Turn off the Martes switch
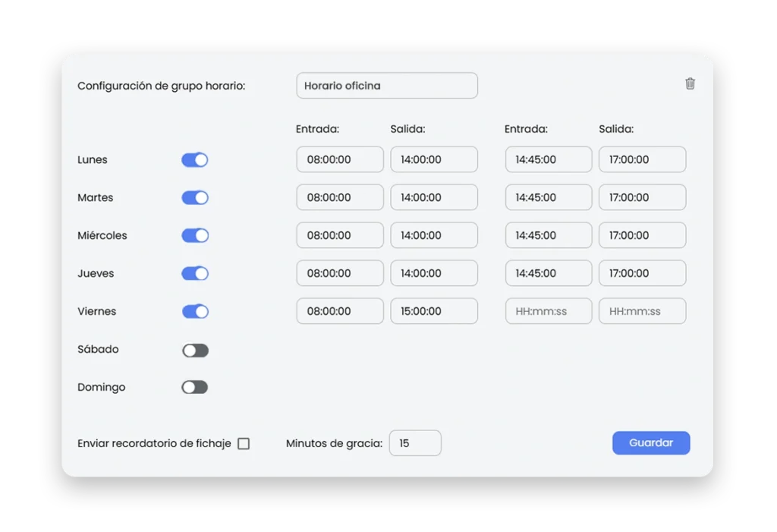The image size is (777, 532). (194, 198)
